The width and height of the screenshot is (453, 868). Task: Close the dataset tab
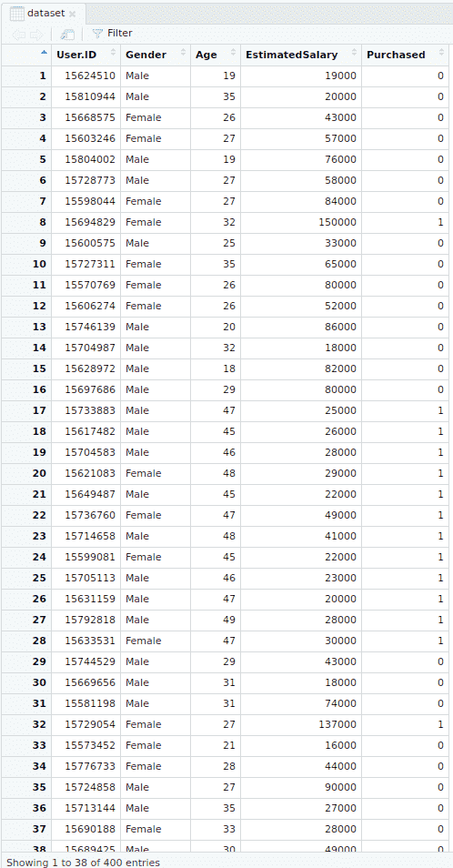pyautogui.click(x=72, y=14)
